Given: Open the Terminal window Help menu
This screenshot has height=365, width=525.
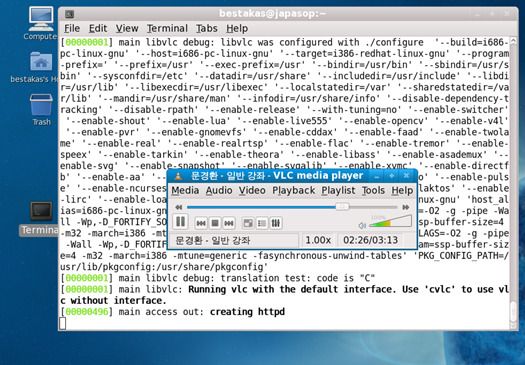Looking at the screenshot, I should point(237,28).
